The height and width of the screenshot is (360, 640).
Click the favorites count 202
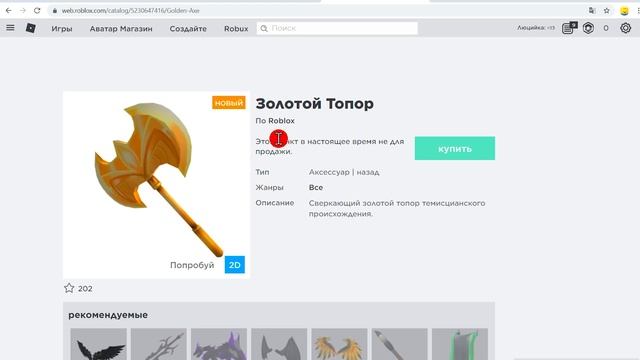pyautogui.click(x=85, y=289)
